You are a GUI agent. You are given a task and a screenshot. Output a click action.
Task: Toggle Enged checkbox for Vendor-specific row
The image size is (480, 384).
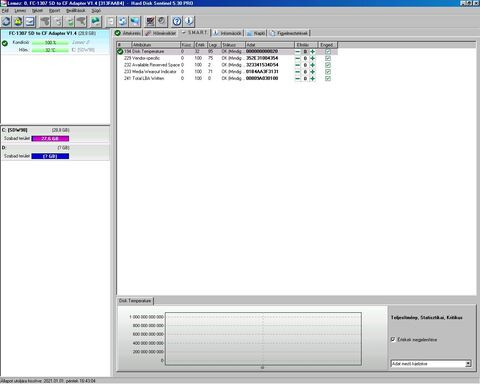(328, 58)
